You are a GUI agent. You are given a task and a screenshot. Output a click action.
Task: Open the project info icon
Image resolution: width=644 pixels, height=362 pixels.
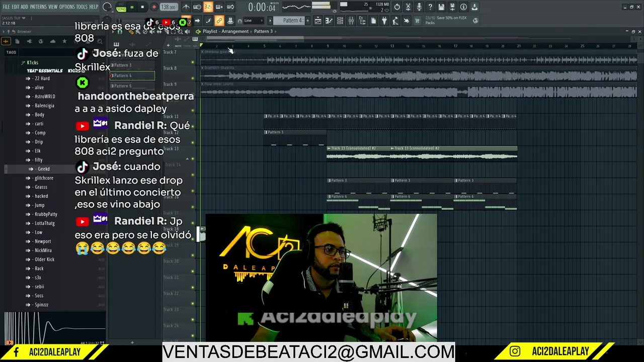click(x=463, y=7)
